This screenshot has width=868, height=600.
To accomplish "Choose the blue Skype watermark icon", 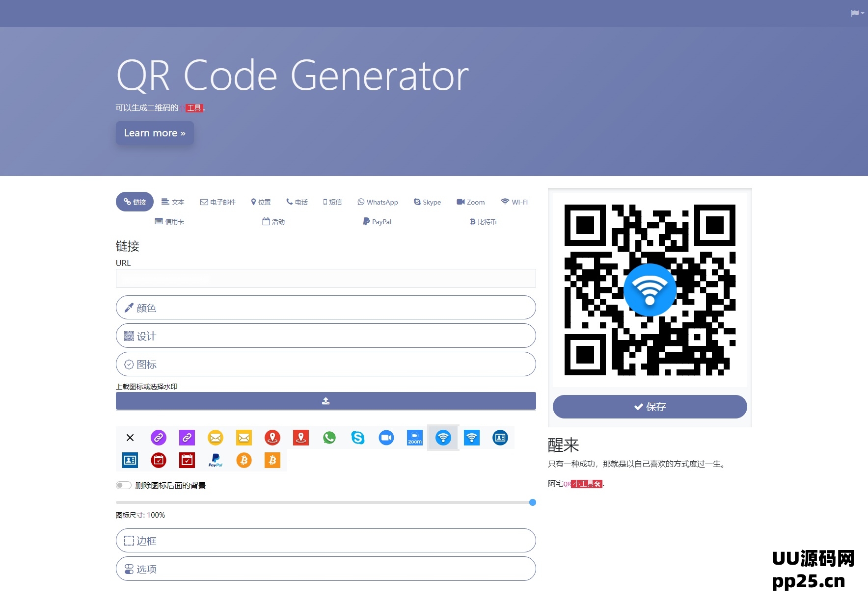I will point(358,438).
